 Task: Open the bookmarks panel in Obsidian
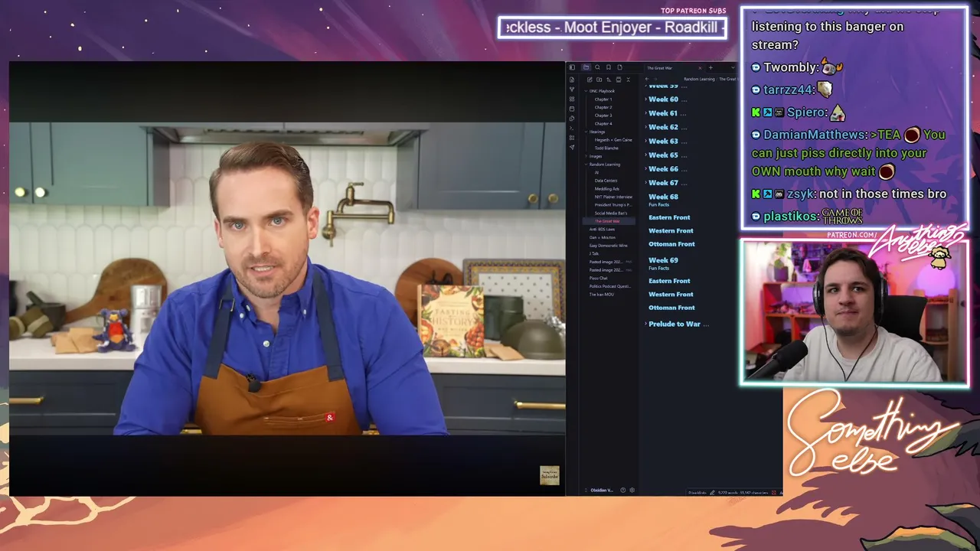coord(609,67)
